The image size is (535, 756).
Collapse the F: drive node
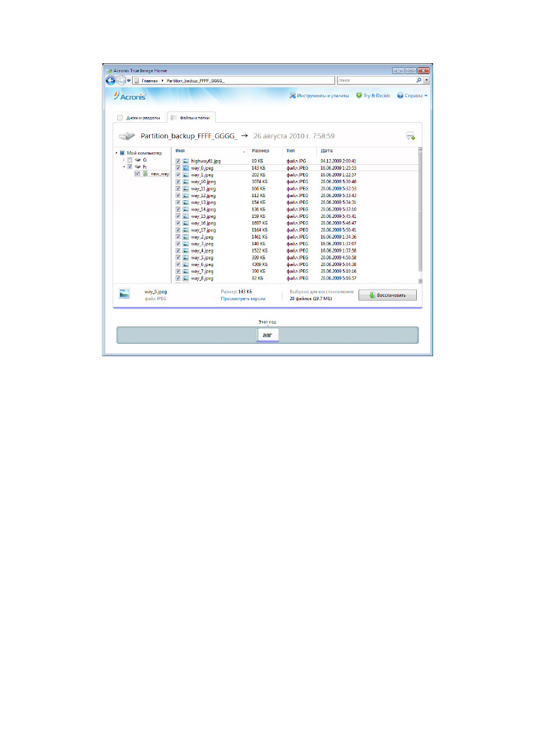click(x=124, y=167)
